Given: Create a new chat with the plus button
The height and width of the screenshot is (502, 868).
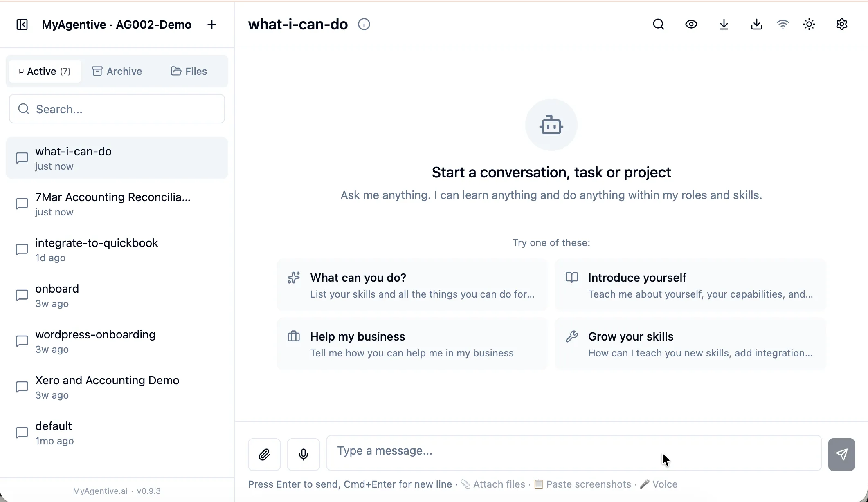Looking at the screenshot, I should [212, 24].
